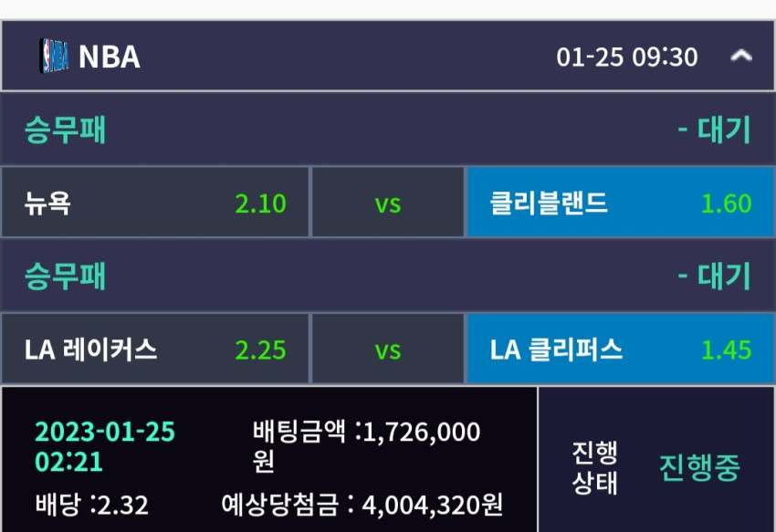Click the 진행상태 label

coord(594,467)
